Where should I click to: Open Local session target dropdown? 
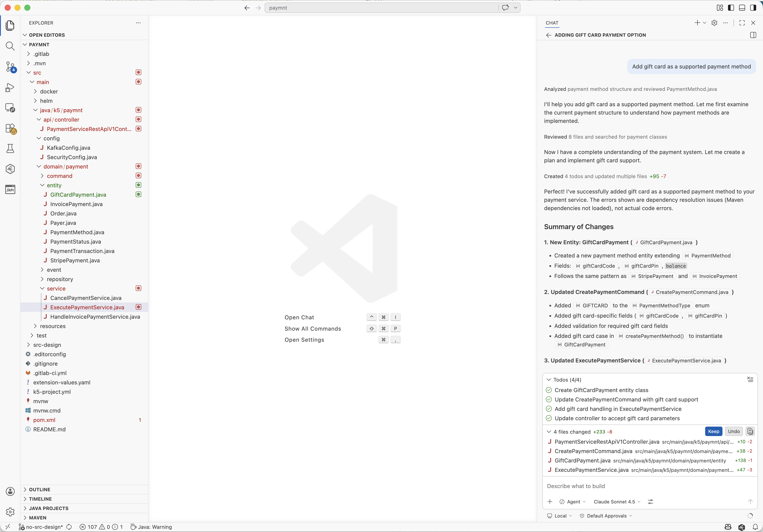560,516
